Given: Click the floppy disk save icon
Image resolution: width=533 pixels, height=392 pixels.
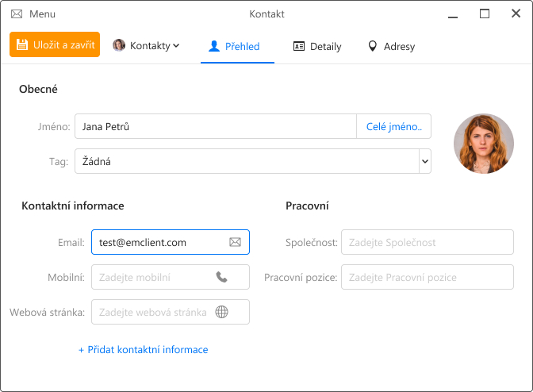Looking at the screenshot, I should tap(22, 45).
